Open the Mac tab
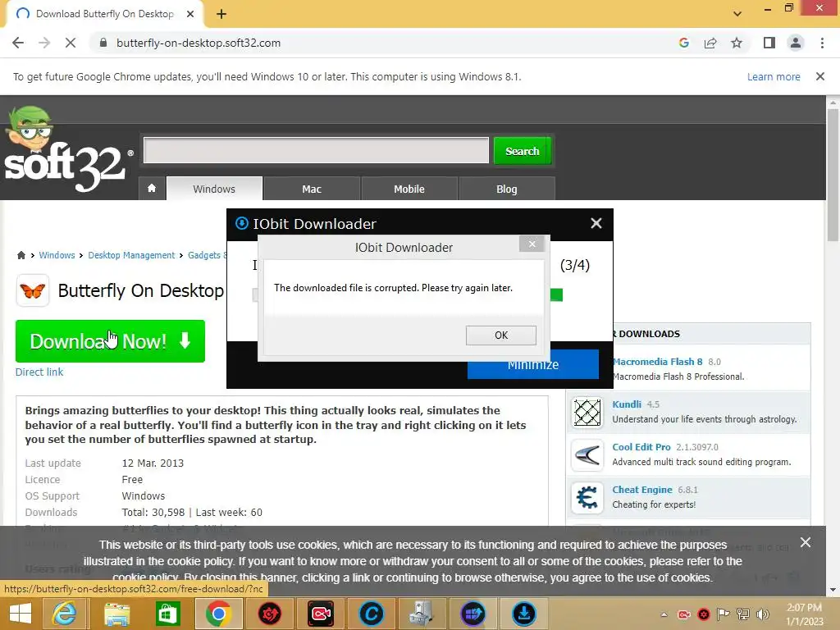Screen dimensions: 840x630 (x=312, y=189)
